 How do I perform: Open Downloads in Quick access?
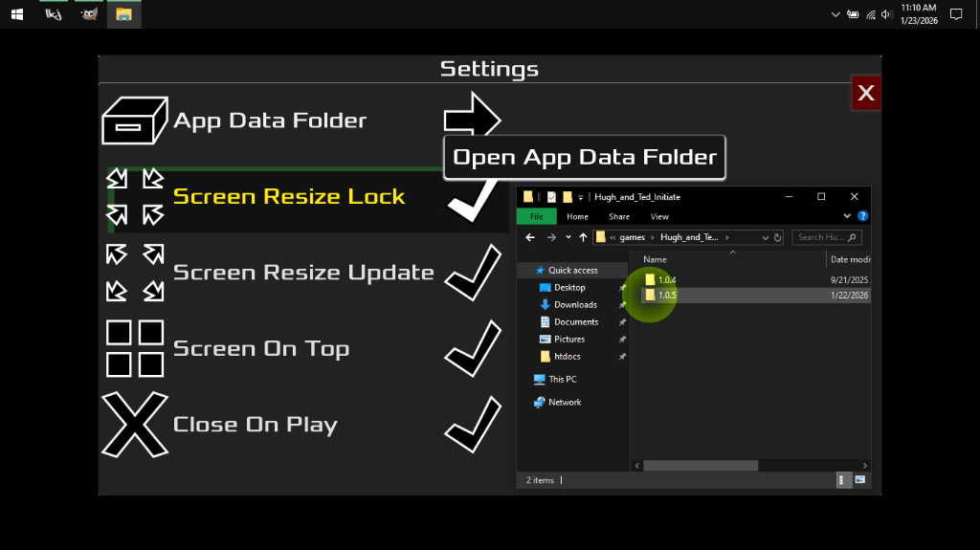[x=575, y=305]
